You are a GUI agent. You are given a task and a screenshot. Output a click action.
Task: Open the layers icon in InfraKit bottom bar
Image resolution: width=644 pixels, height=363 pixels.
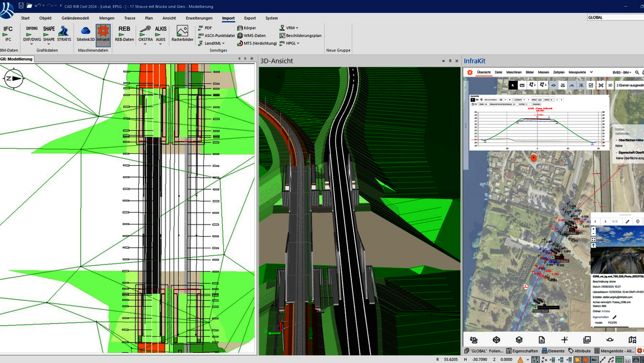(519, 340)
